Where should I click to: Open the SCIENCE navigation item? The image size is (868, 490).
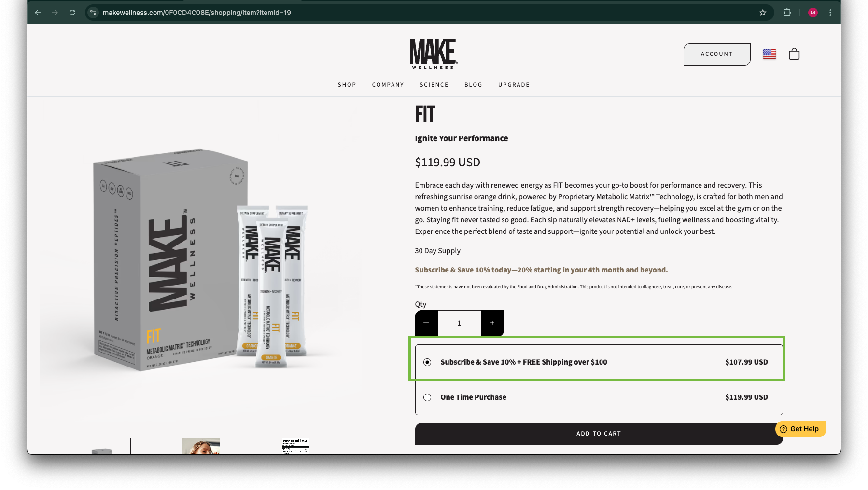[434, 85]
